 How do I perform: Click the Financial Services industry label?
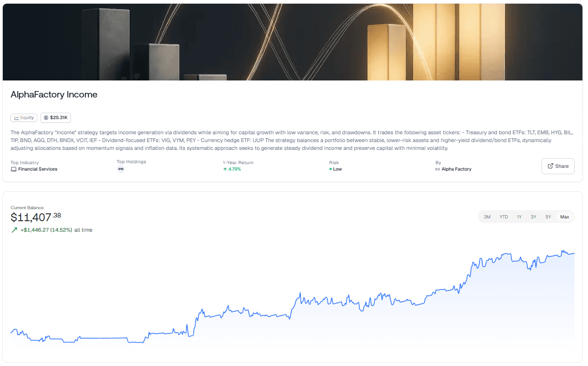coord(38,169)
